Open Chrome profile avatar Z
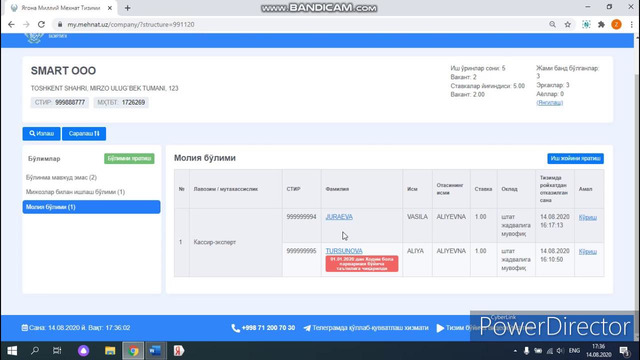The image size is (640, 360). pyautogui.click(x=616, y=24)
